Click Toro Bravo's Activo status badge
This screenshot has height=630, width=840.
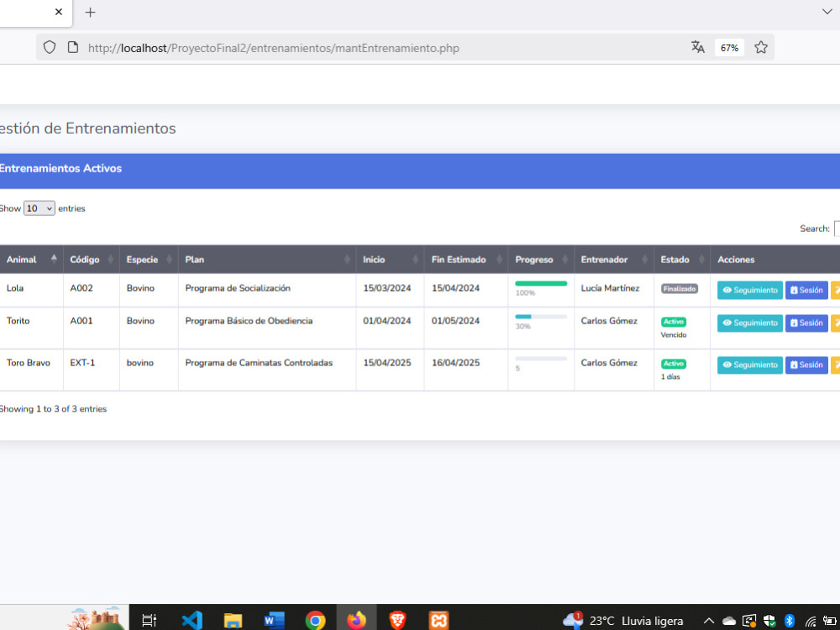[x=674, y=364]
